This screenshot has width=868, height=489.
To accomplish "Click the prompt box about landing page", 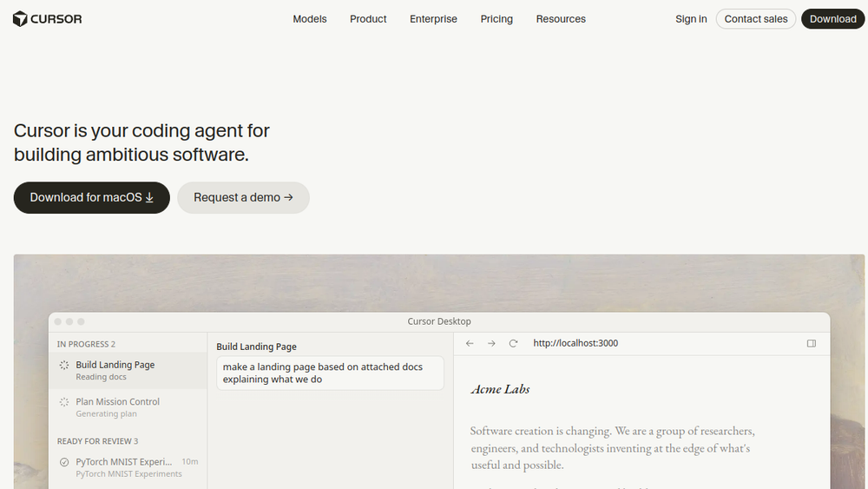I will tap(330, 373).
